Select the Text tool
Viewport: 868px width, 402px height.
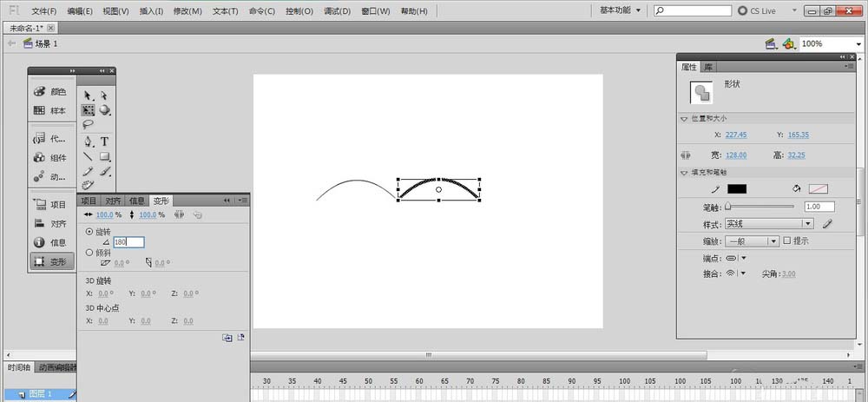click(x=105, y=141)
